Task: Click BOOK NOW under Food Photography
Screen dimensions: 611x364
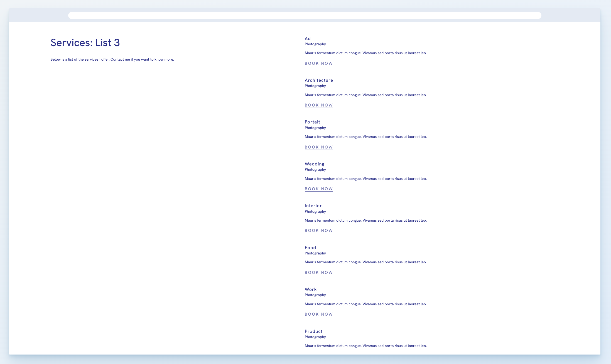Action: tap(319, 273)
